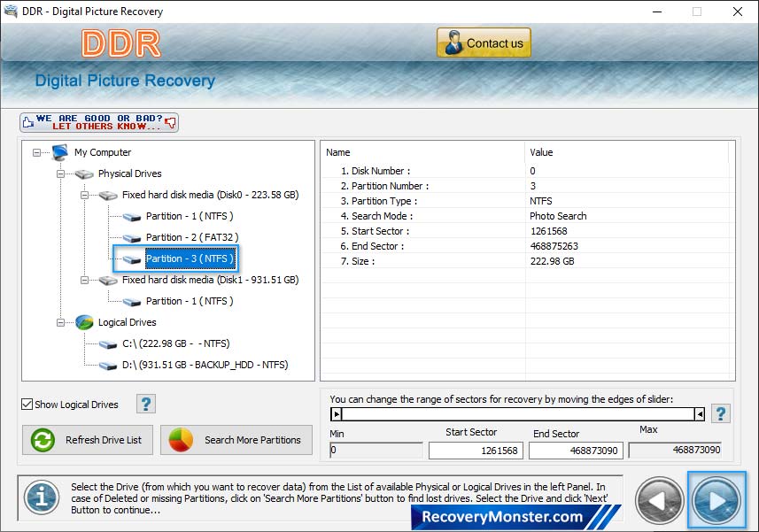Click the D:\ BACKUP_HDD drive icon

coord(108,366)
